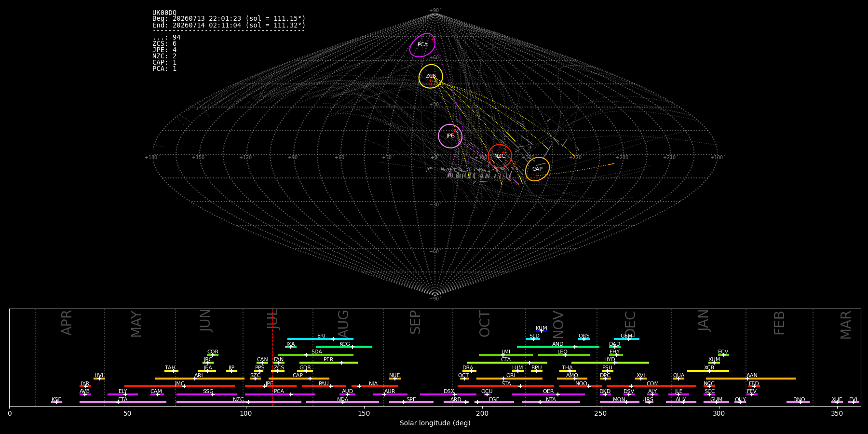Click the +240 longitude label on map
868x434 pixels.
point(622,157)
